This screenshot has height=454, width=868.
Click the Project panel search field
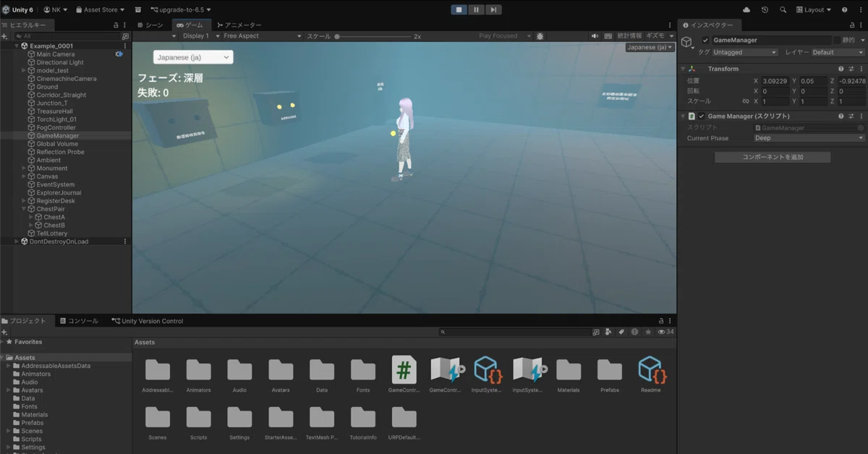point(514,332)
